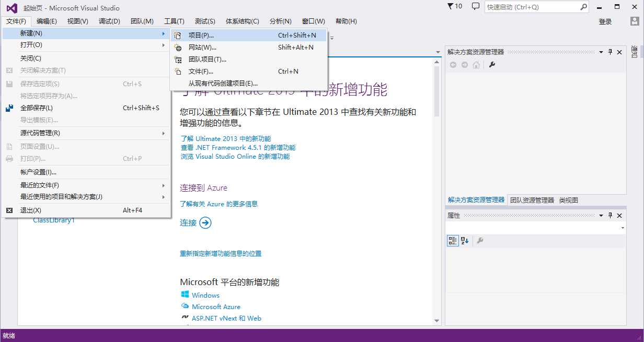Open the 调试(D) menu
This screenshot has height=342, width=644.
[109, 21]
